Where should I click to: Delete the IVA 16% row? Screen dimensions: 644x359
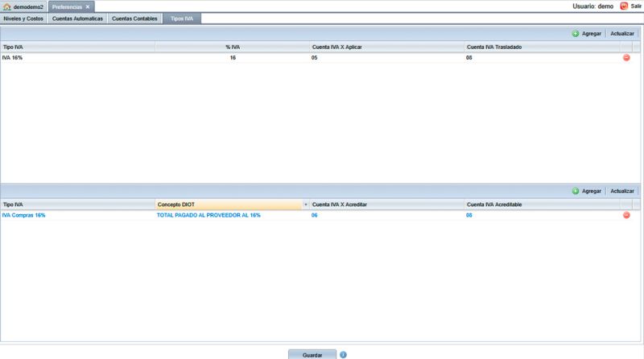[x=626, y=57]
